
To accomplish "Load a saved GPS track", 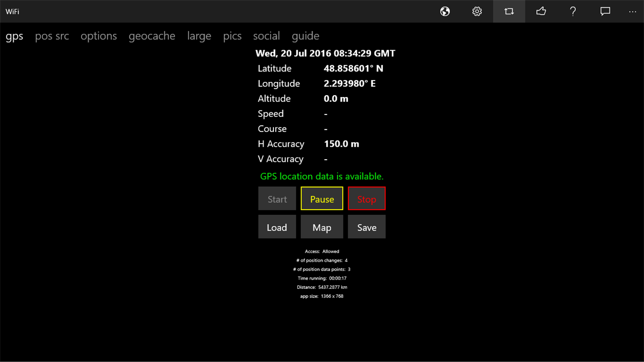I will [x=277, y=227].
